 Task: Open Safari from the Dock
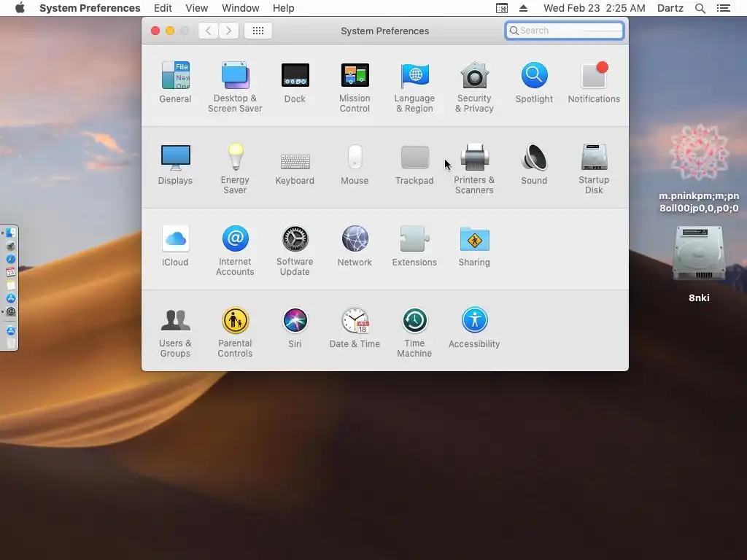(10, 259)
